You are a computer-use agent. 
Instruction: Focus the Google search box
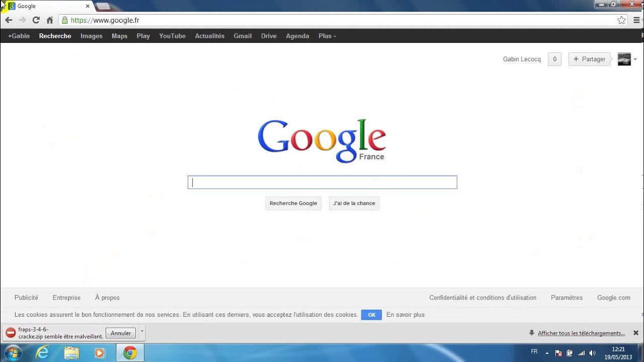(322, 182)
